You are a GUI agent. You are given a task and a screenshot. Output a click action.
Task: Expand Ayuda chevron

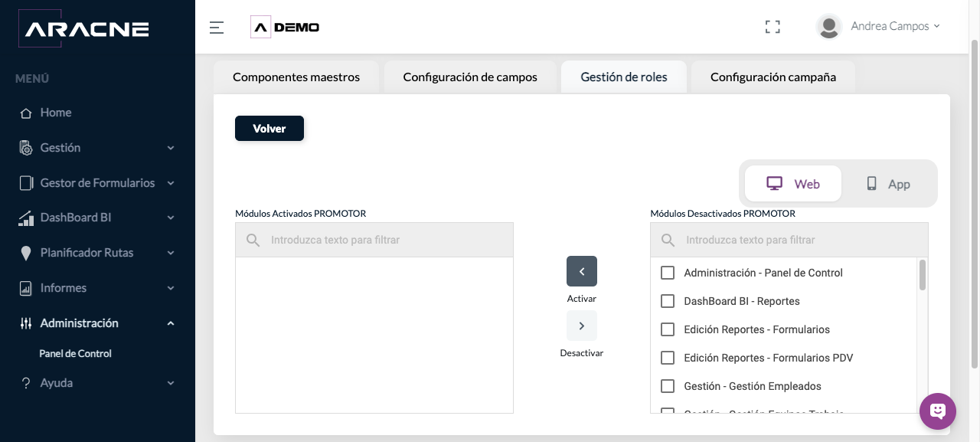pyautogui.click(x=171, y=383)
